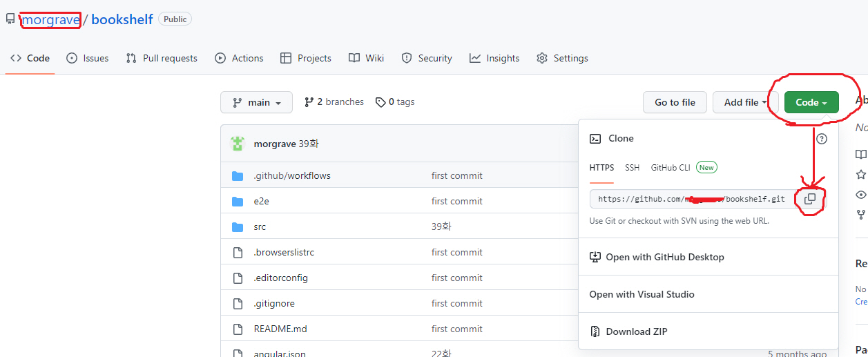This screenshot has height=357, width=868.
Task: Click the file icon beside .editorconfig
Action: 238,278
